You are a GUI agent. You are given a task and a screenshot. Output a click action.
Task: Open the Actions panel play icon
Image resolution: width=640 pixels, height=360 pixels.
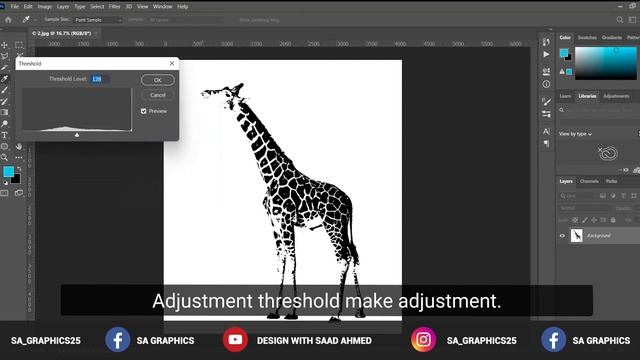546,54
